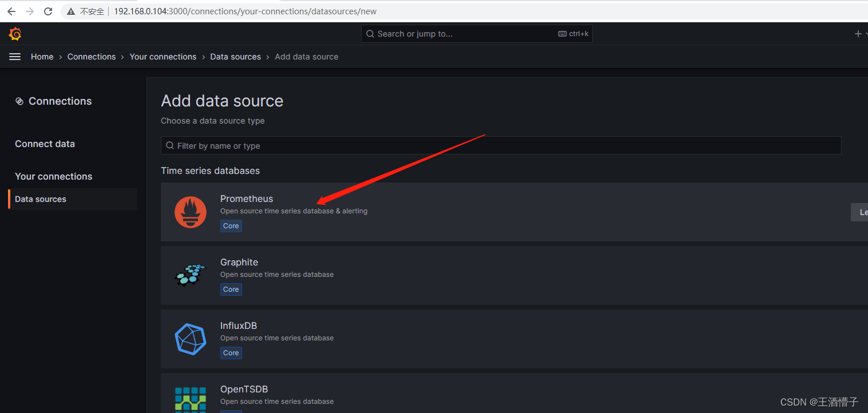Click the plus icon in top bar
This screenshot has width=868, height=413.
click(x=858, y=34)
